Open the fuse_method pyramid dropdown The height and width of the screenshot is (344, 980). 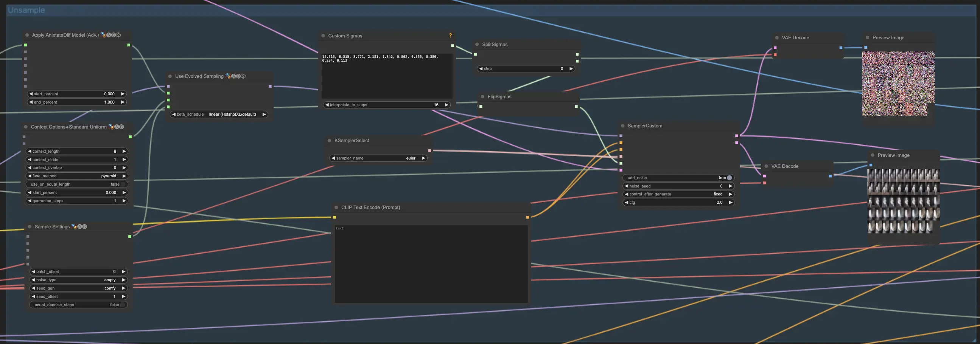tap(76, 176)
